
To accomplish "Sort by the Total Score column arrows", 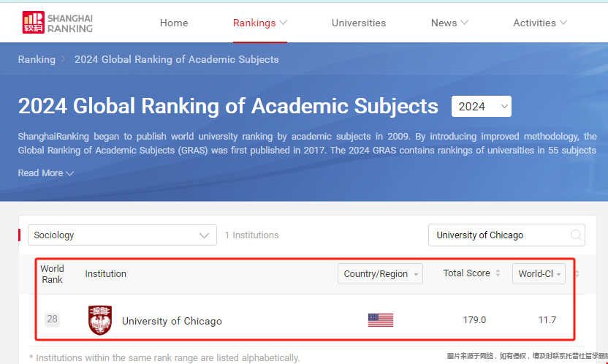I will click(498, 273).
